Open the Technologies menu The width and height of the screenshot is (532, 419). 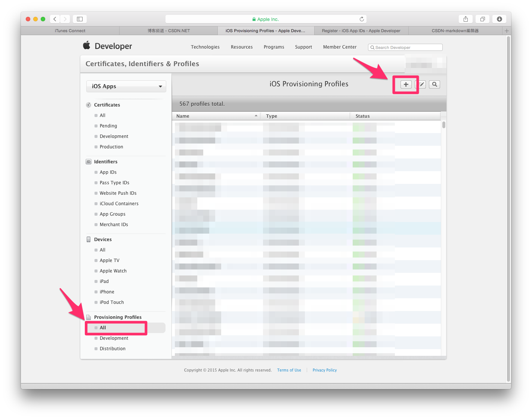coord(205,47)
